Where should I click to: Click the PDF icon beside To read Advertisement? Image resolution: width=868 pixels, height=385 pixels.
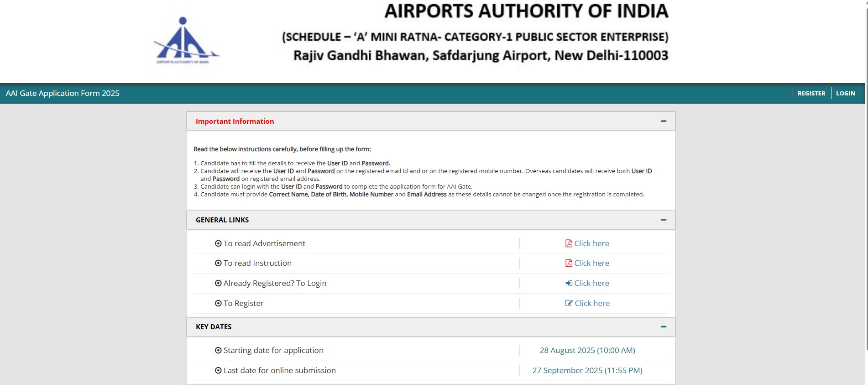coord(569,243)
